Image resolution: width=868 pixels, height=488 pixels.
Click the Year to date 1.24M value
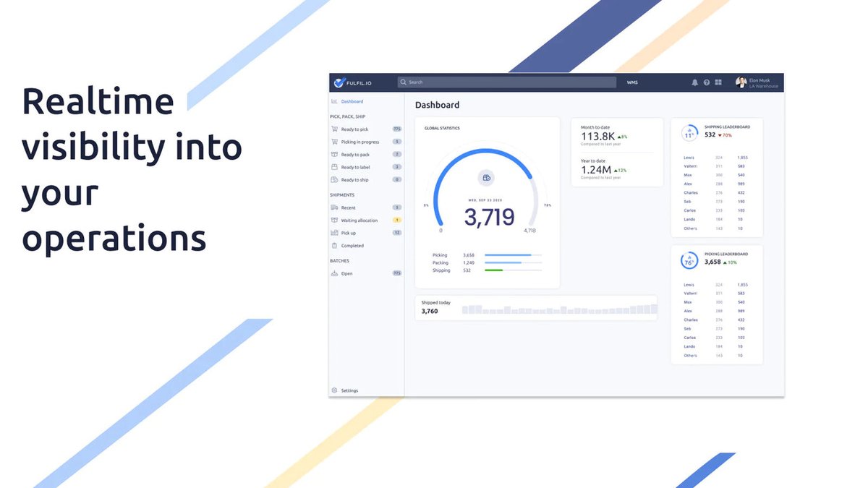(596, 170)
